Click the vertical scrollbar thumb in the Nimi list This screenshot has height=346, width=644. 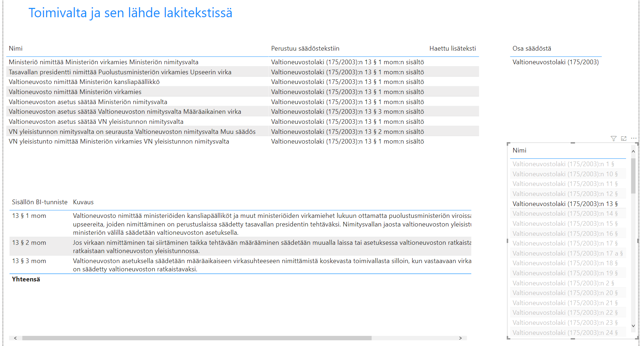click(633, 176)
